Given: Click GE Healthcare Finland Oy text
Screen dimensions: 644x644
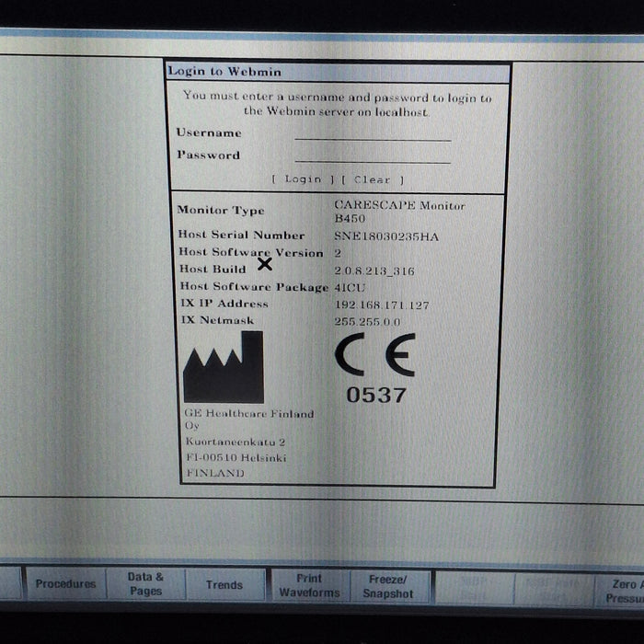Looking at the screenshot, I should point(249,419).
